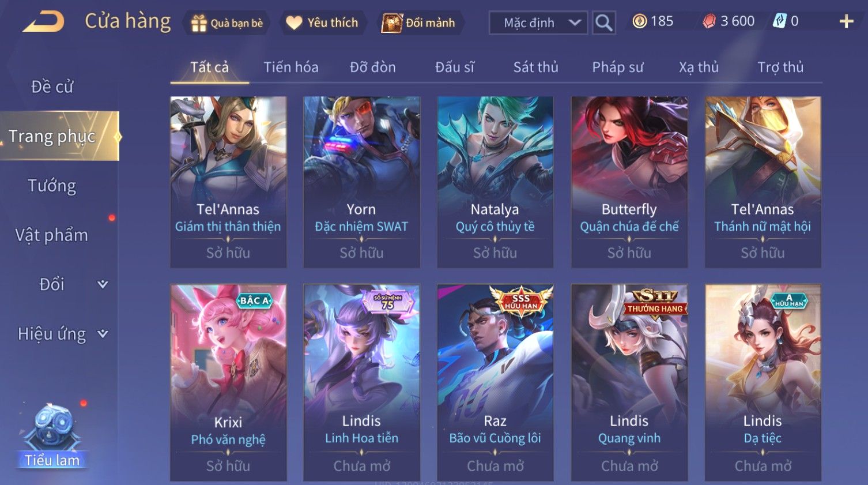This screenshot has height=485, width=868.
Task: Click the gold coin currency icon
Action: pyautogui.click(x=640, y=21)
